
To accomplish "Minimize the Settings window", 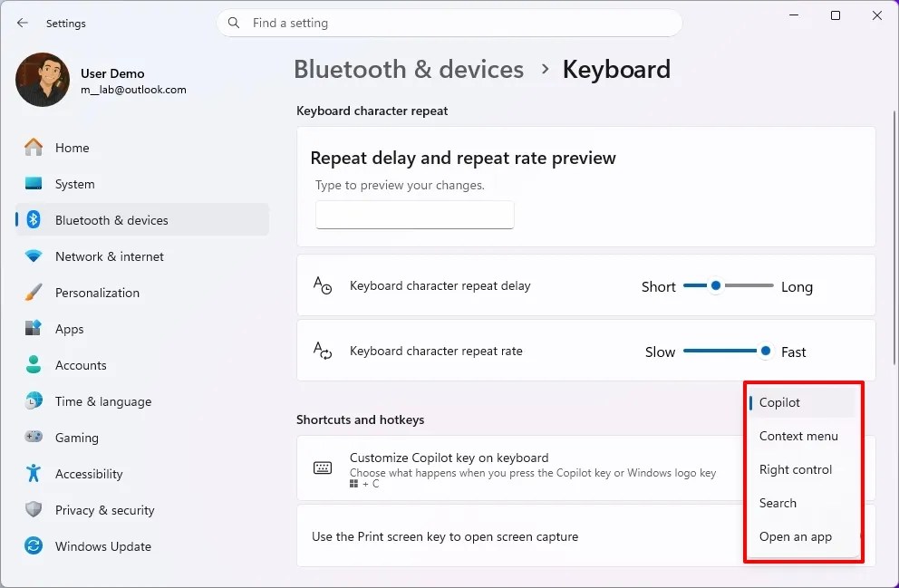I will point(794,15).
